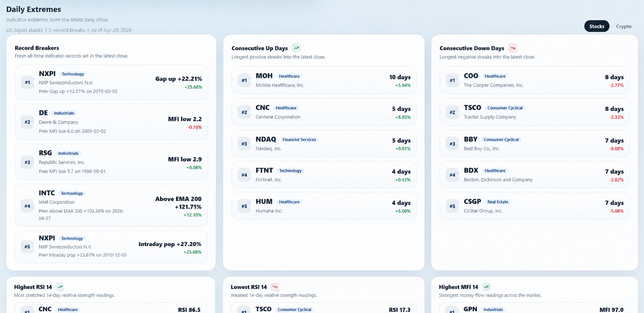644x313 pixels.
Task: Click the 'MFI low 2.9' value
Action: [185, 159]
